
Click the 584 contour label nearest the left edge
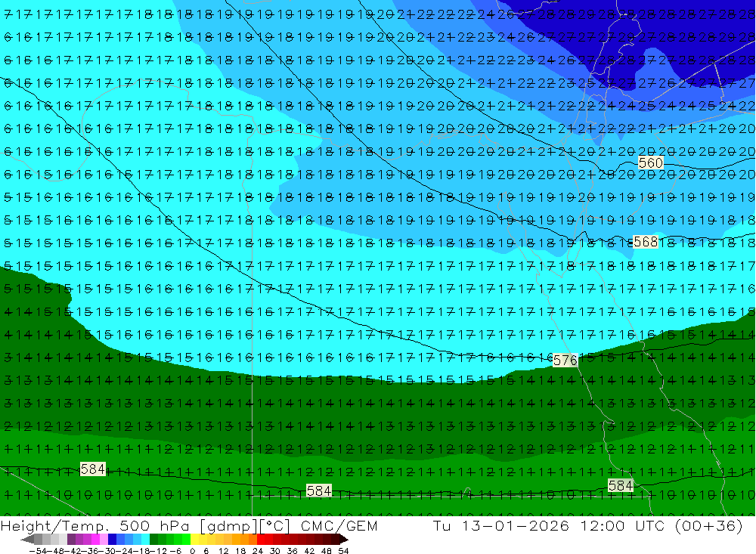tap(92, 469)
